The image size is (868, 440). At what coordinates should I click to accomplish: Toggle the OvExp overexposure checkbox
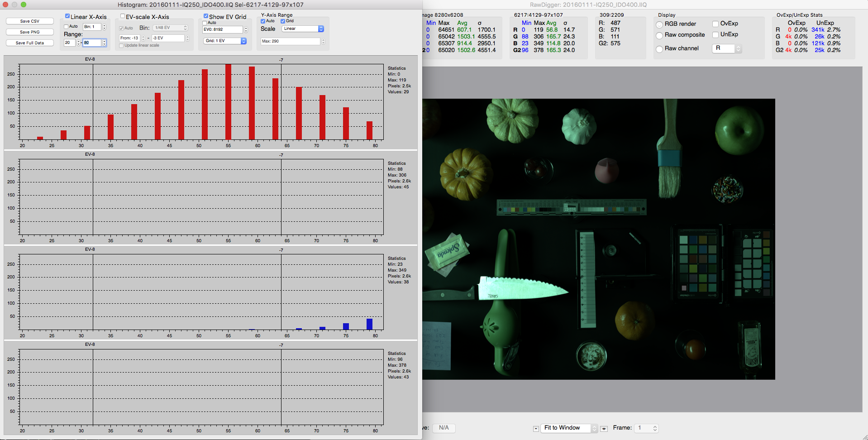click(x=715, y=24)
